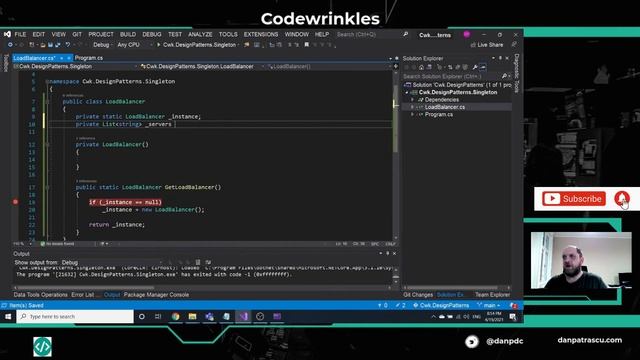Open the EDIT menu
The height and width of the screenshot is (360, 640).
(x=39, y=35)
